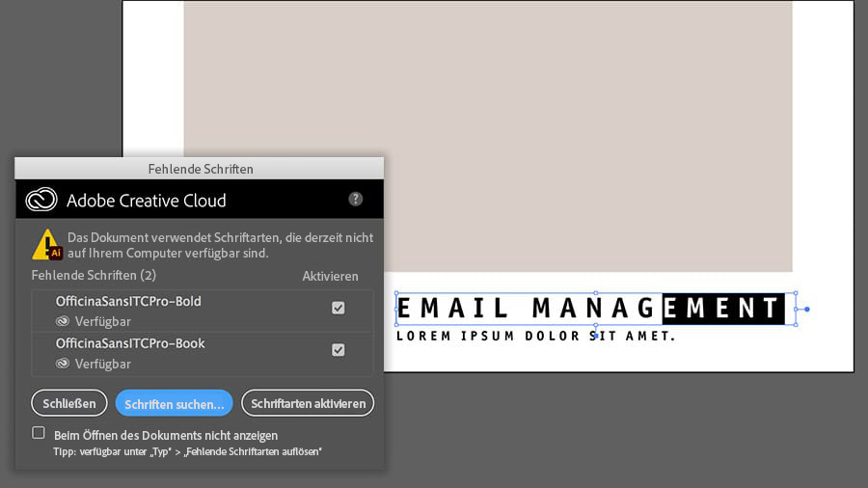
Task: Click the EMAIL MANAGEMENT headline text
Action: coord(590,309)
